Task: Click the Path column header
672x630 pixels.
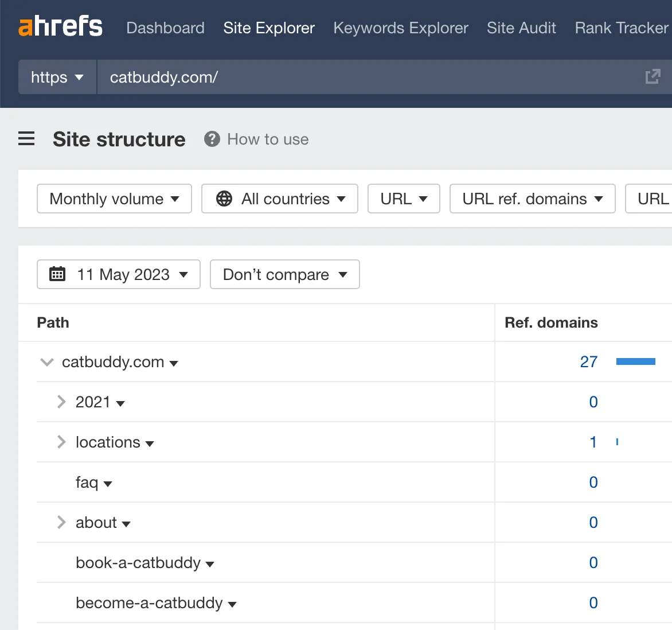Action: point(53,322)
